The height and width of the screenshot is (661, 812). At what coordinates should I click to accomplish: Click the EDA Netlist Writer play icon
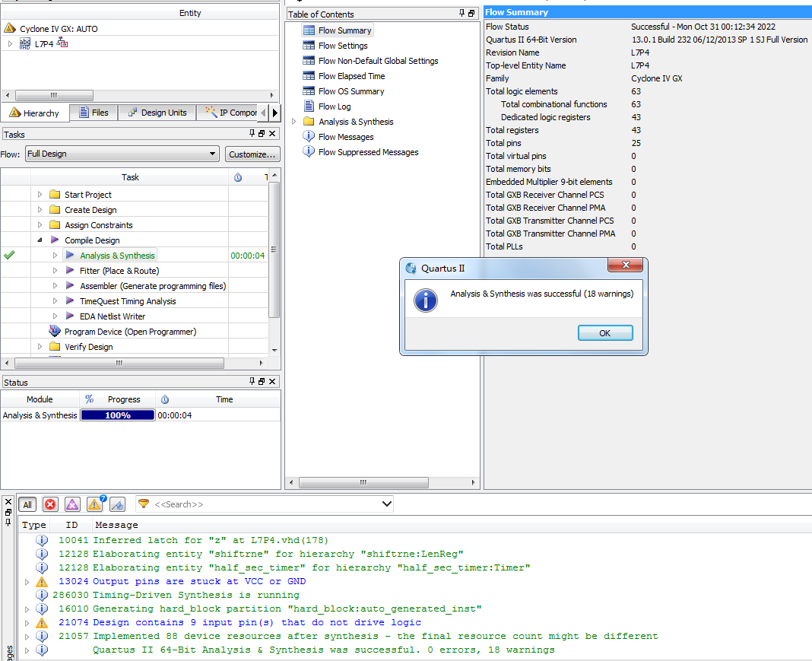[70, 316]
